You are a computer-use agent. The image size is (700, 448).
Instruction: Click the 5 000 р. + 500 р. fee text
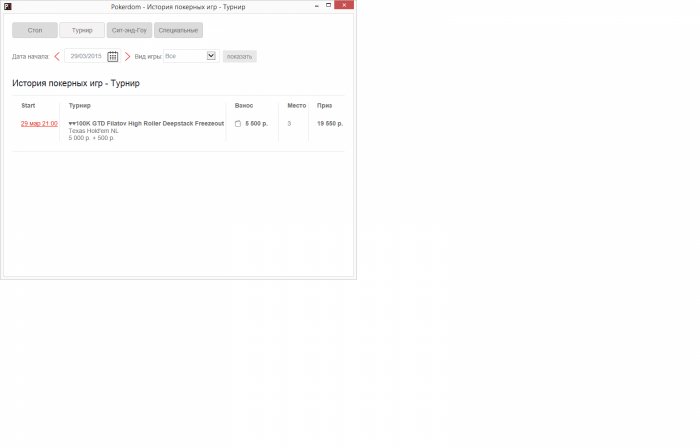[92, 138]
